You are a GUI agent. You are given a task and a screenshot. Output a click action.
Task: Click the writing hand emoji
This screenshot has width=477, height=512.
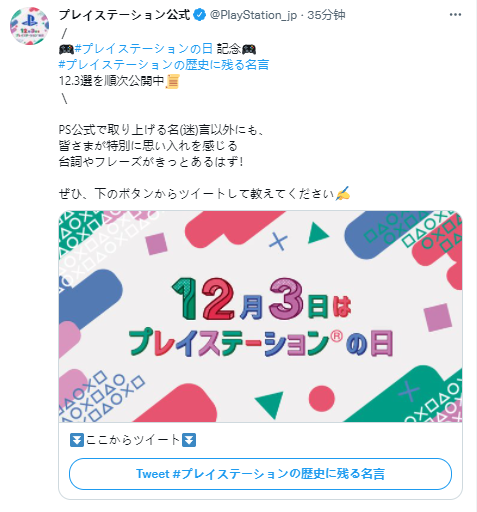click(x=343, y=194)
